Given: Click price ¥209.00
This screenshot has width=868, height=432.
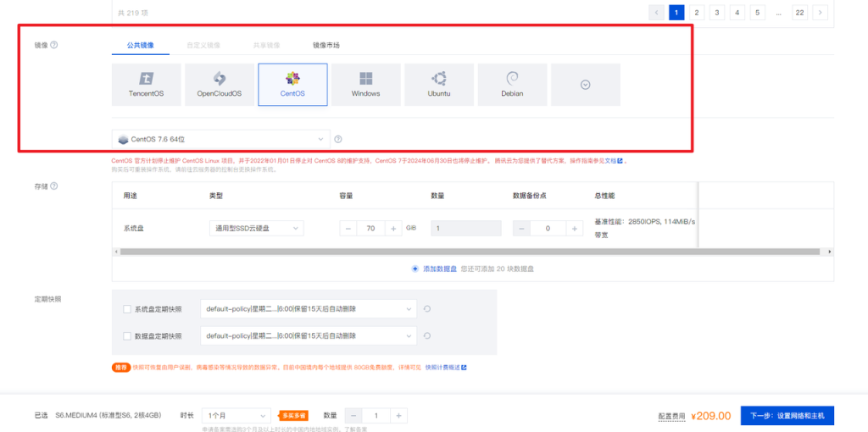Looking at the screenshot, I should tap(711, 415).
